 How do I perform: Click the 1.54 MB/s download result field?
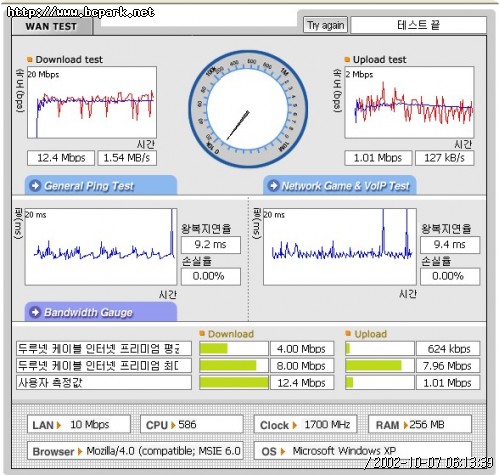coord(127,158)
